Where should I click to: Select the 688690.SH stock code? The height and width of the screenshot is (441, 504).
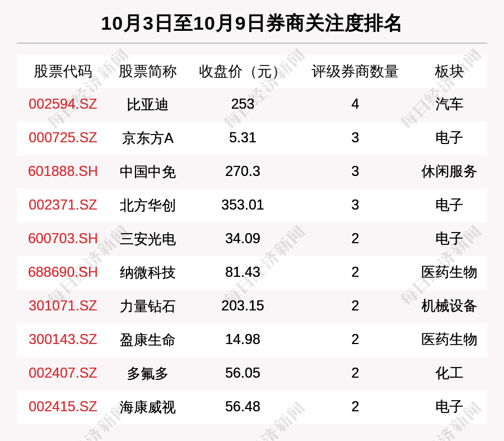(63, 272)
